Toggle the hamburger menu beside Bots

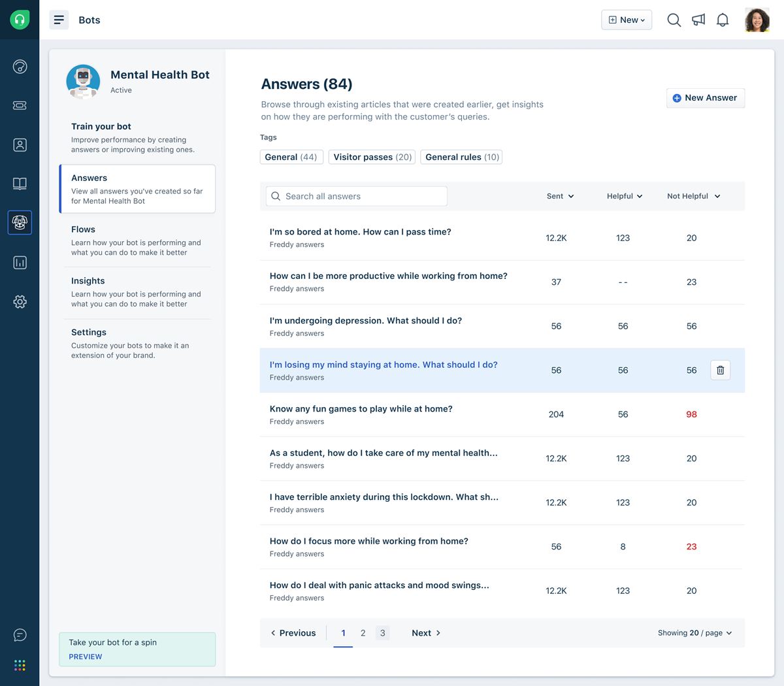[x=59, y=20]
